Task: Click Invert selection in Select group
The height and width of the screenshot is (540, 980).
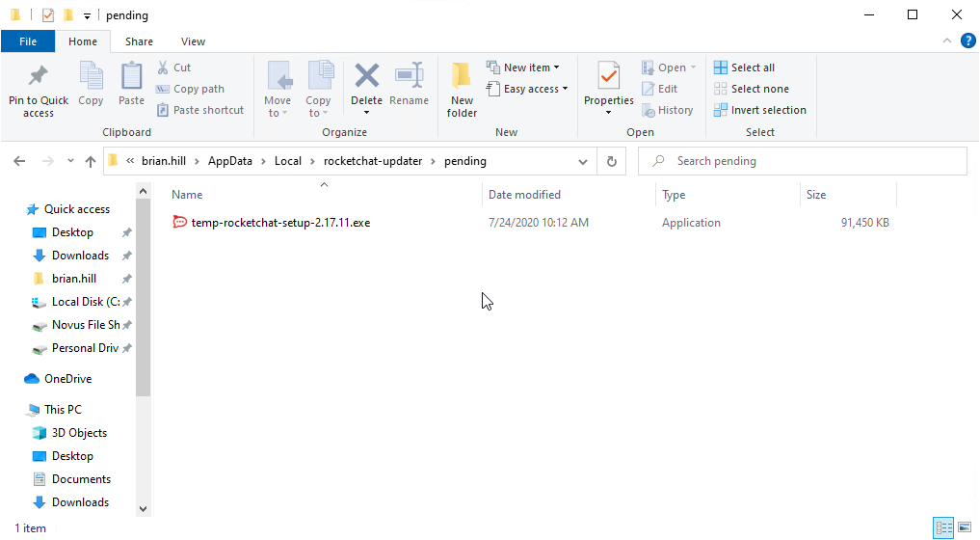Action: coord(760,110)
